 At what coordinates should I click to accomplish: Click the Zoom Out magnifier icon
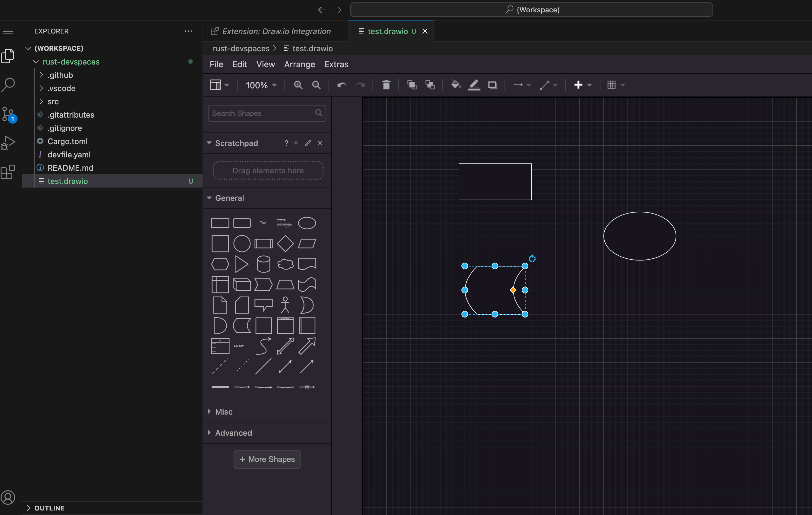point(316,85)
